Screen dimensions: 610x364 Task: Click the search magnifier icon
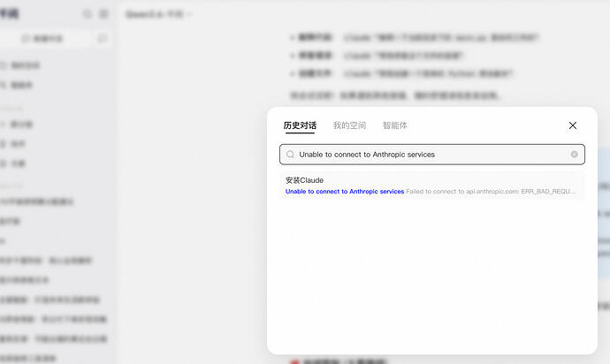point(290,155)
